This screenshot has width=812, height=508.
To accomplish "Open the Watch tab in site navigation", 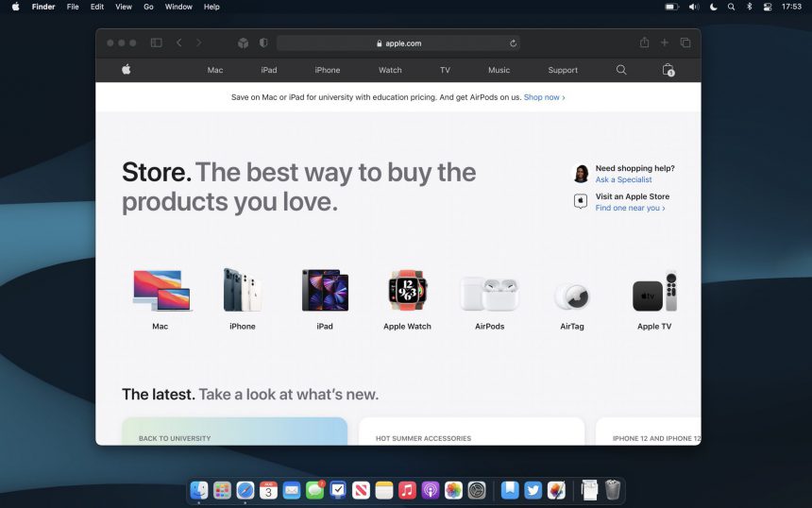I will tap(390, 70).
